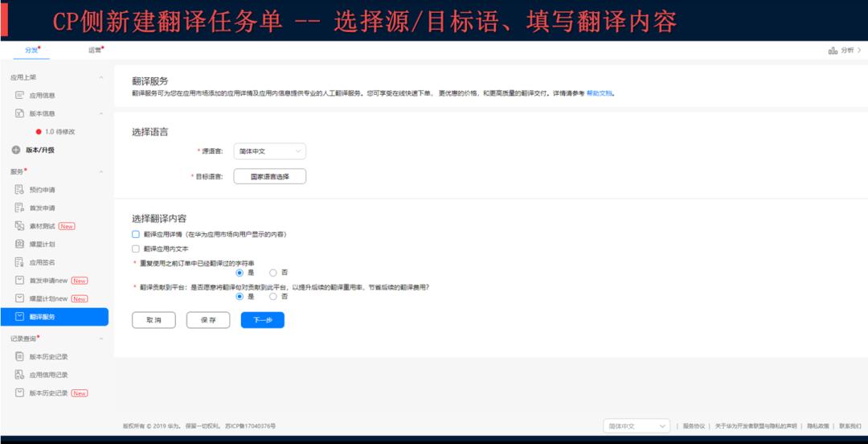Screen dimensions: 868x444
Task: Open the footer 简体中文 language dropdown
Action: click(x=637, y=426)
